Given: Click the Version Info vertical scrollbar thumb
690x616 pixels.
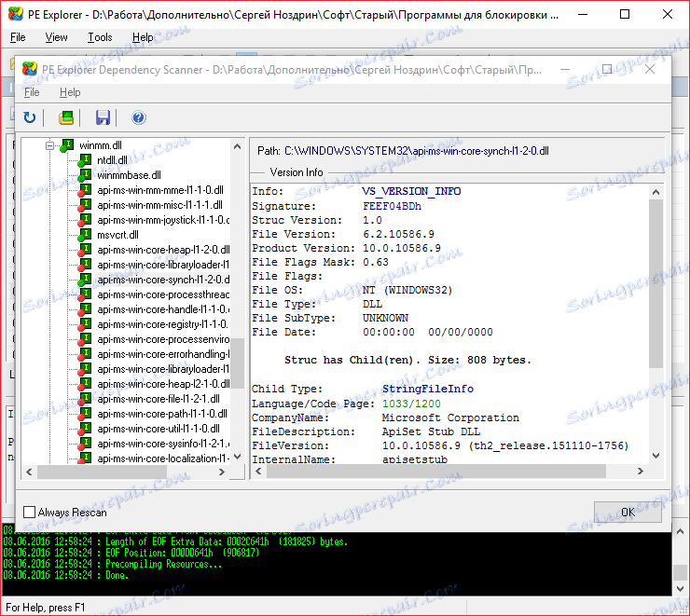Looking at the screenshot, I should coord(655,283).
